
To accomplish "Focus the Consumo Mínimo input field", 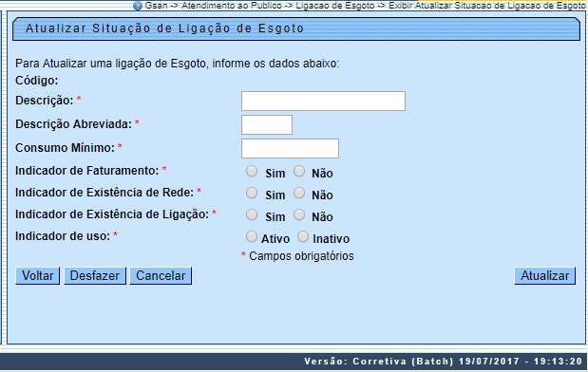I will (290, 148).
